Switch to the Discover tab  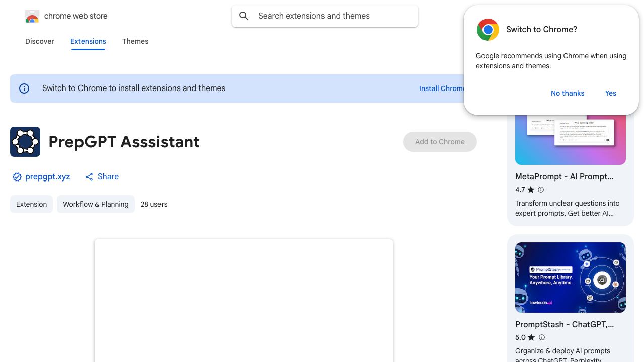pyautogui.click(x=40, y=41)
